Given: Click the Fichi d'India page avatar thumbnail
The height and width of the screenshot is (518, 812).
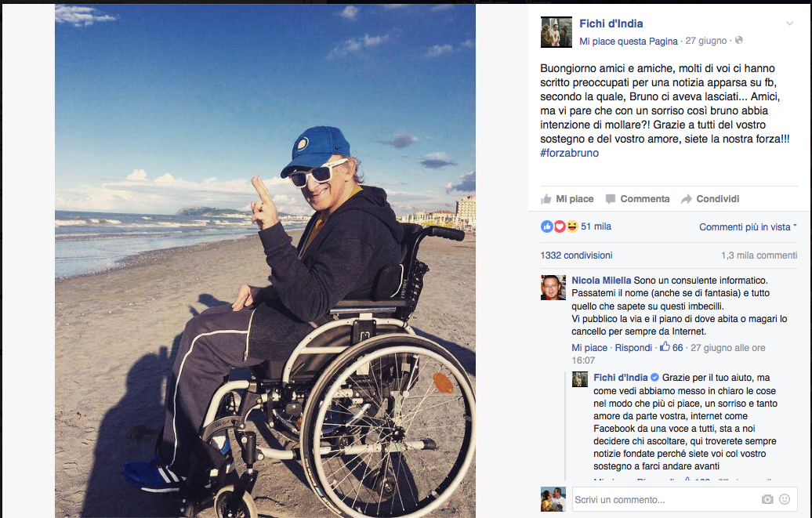Looking at the screenshot, I should point(556,32).
